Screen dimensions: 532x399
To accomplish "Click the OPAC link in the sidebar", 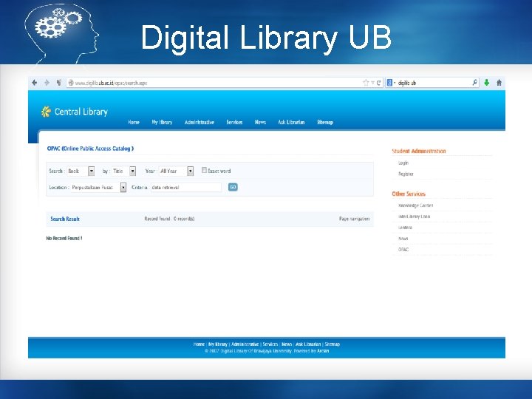I will 403,250.
